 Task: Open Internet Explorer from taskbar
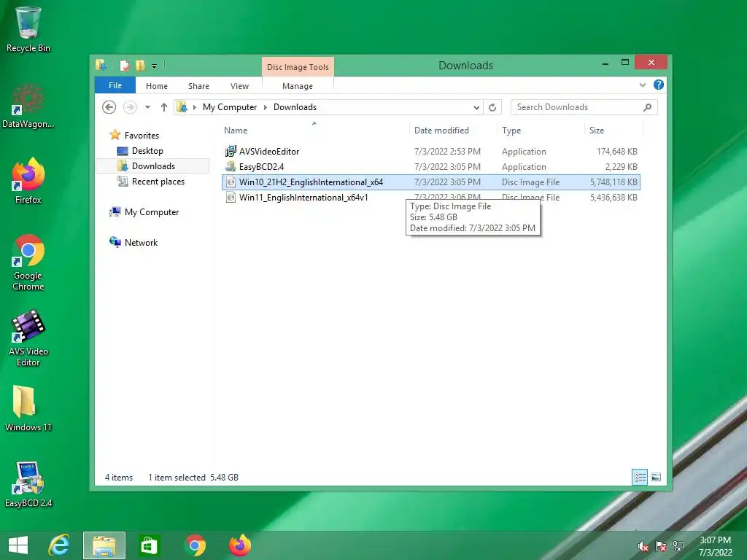click(59, 545)
